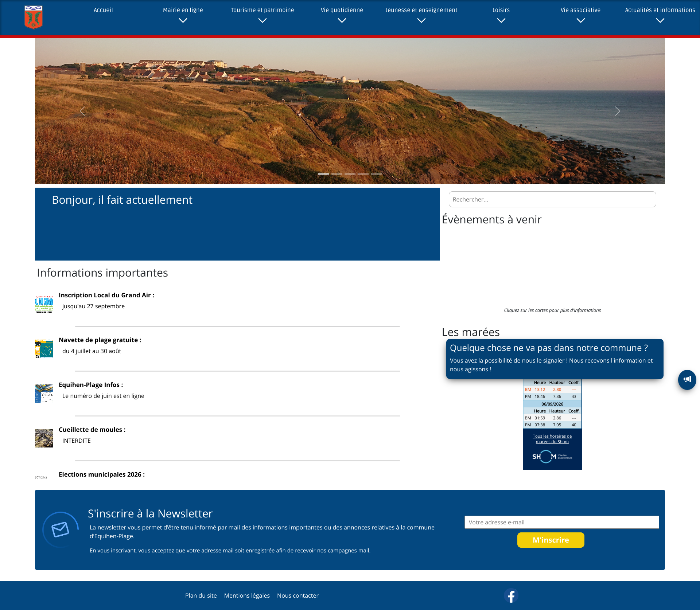Open the Plan du site footer link
700x610 pixels.
201,595
